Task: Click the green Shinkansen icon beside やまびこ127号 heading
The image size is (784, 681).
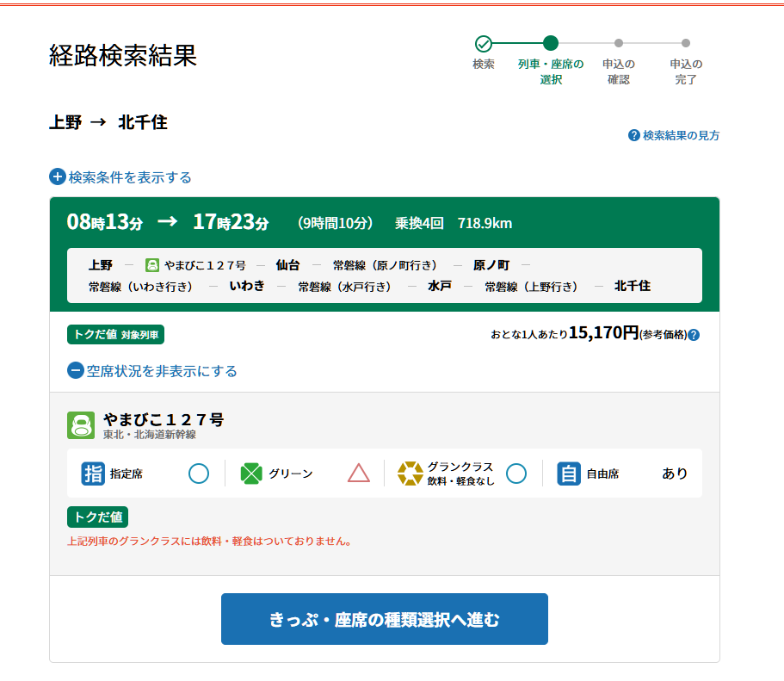Action: [81, 425]
